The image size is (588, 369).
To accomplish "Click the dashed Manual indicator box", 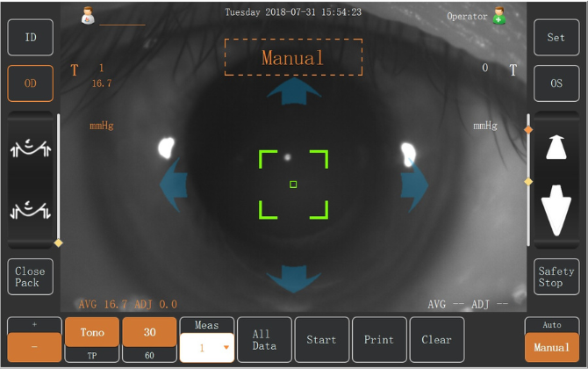I will pyautogui.click(x=293, y=57).
